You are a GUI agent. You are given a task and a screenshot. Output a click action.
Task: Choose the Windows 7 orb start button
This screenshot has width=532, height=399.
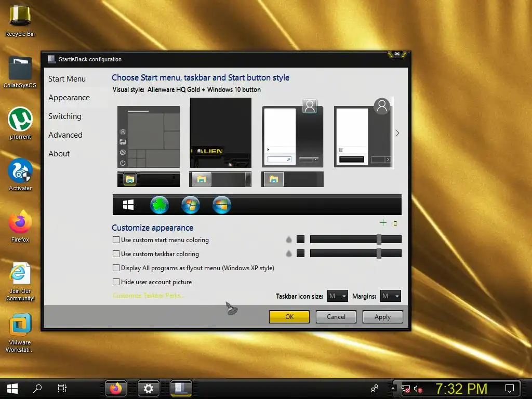pos(190,205)
